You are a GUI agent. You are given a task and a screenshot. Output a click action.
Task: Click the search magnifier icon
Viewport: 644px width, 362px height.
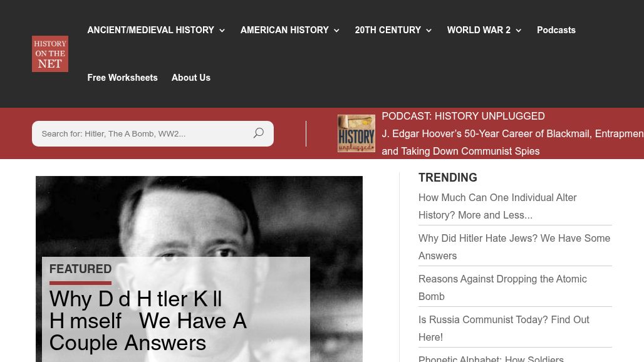tap(258, 133)
